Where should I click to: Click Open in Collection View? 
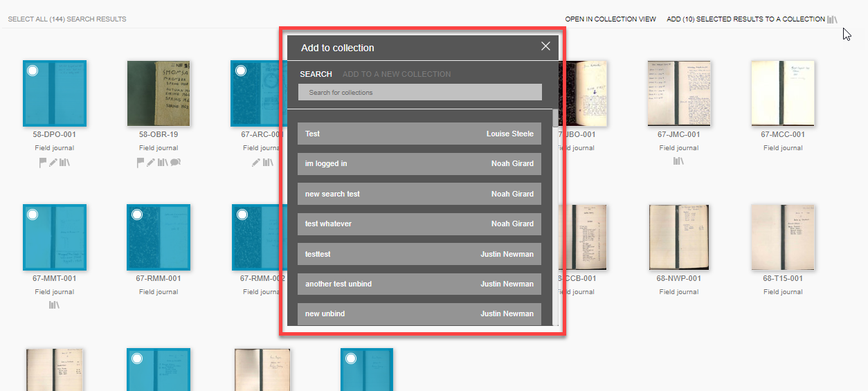pyautogui.click(x=611, y=19)
